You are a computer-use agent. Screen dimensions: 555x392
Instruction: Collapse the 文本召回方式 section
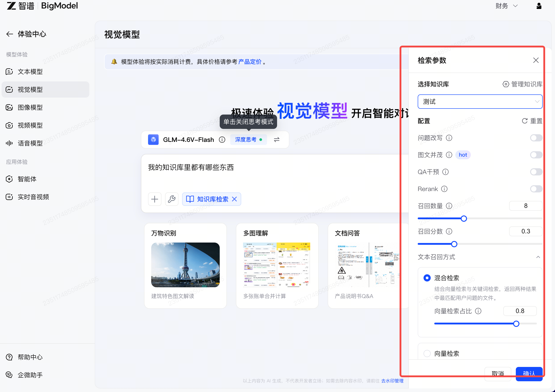538,257
